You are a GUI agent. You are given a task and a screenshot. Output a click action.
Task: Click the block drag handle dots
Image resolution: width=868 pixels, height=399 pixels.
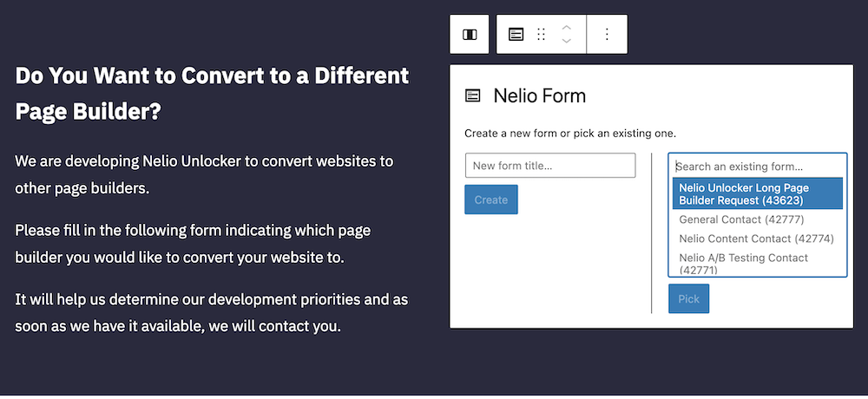pos(542,35)
